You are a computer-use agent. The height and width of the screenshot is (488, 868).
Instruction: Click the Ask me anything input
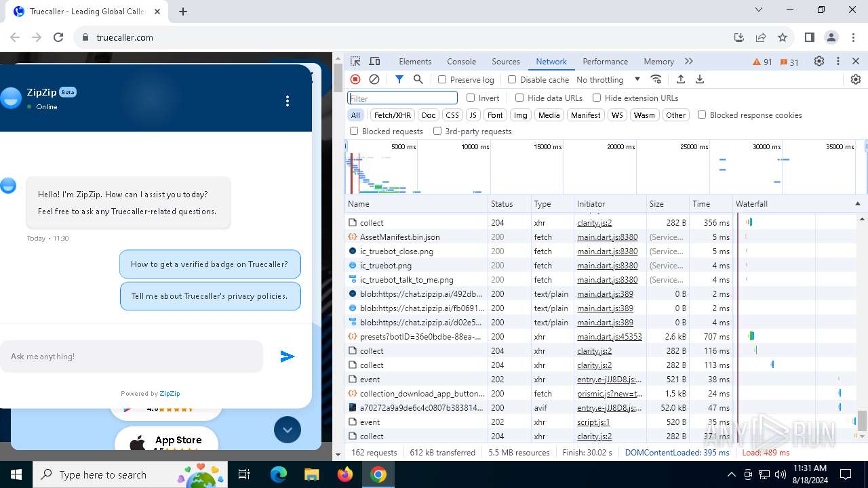coord(131,357)
